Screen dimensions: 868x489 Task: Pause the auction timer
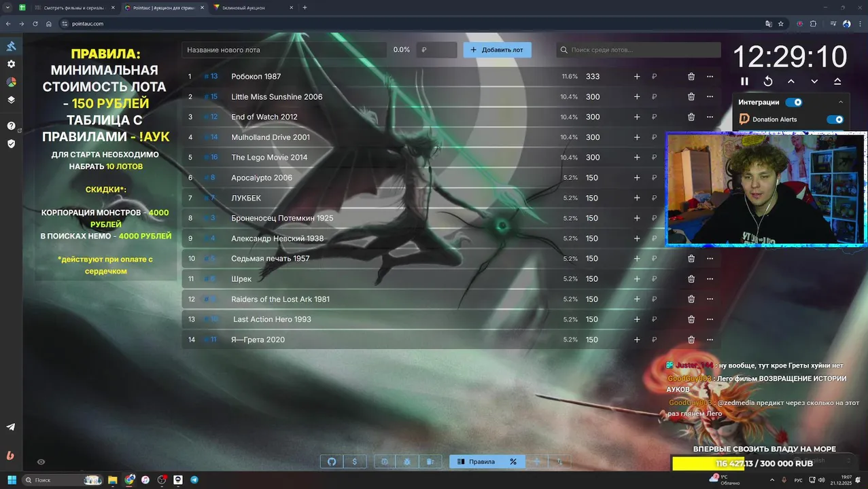pyautogui.click(x=744, y=81)
